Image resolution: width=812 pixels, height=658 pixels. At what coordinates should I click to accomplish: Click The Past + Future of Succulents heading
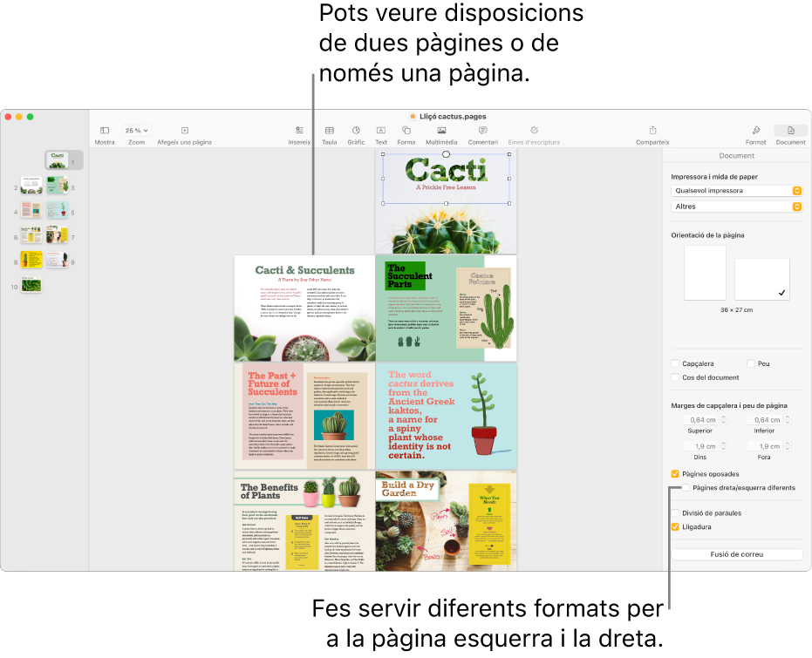tap(272, 383)
